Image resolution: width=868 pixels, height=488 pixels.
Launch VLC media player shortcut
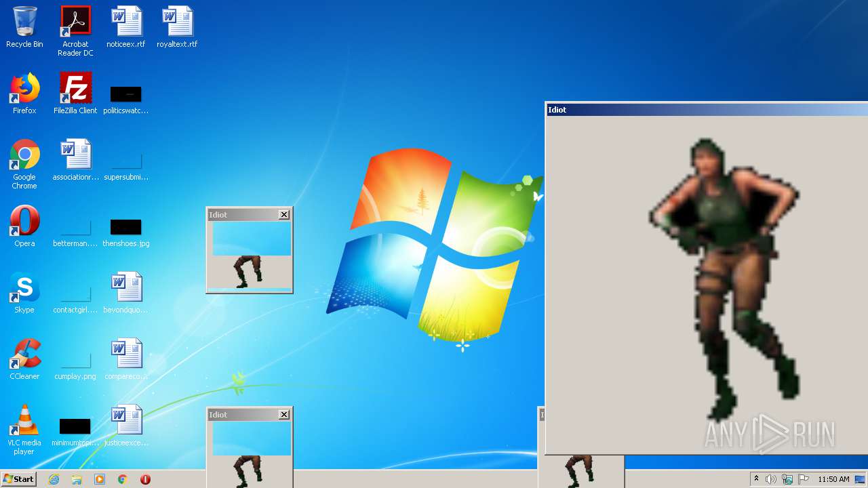pyautogui.click(x=24, y=430)
